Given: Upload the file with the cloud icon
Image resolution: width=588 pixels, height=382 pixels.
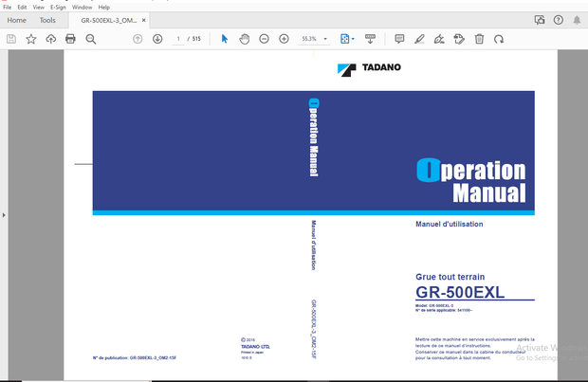Looking at the screenshot, I should 50,39.
